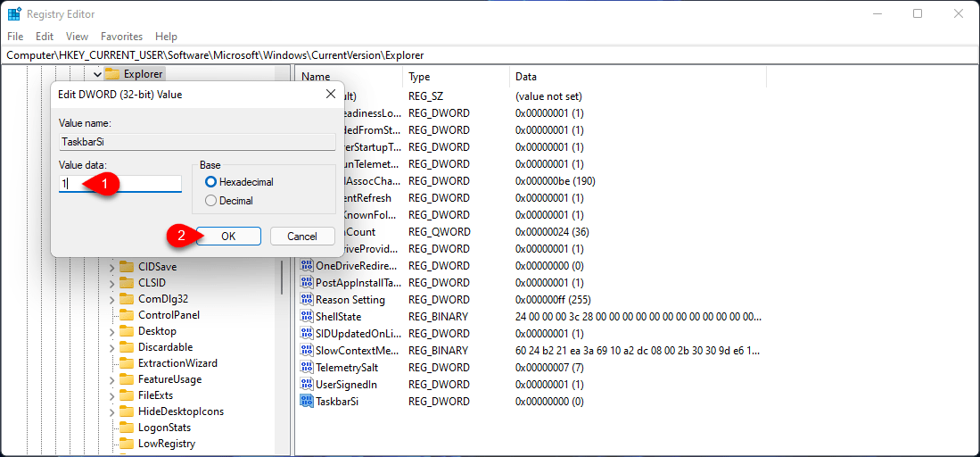
Task: Click the DWORD icon beside TaskbarSi
Action: [307, 401]
